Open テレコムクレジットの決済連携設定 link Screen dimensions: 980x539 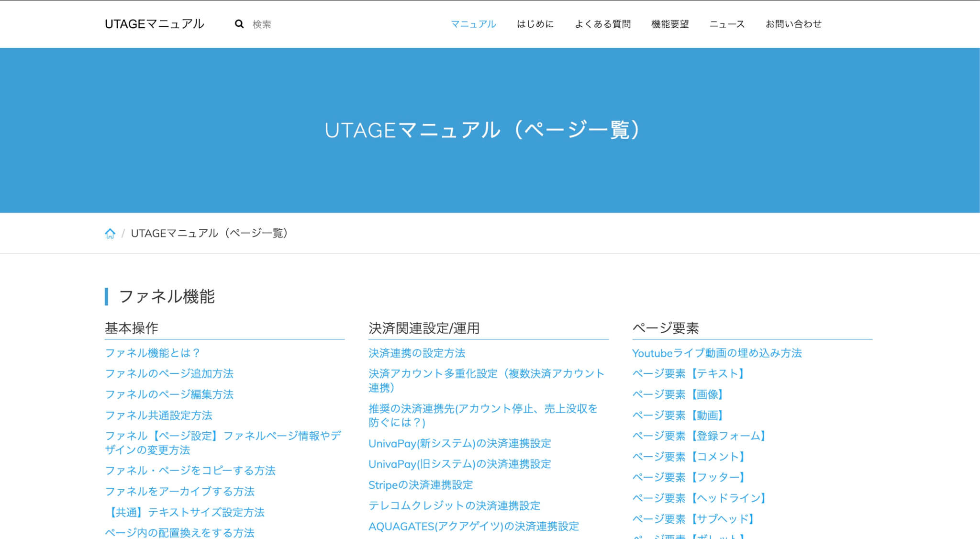(x=454, y=505)
